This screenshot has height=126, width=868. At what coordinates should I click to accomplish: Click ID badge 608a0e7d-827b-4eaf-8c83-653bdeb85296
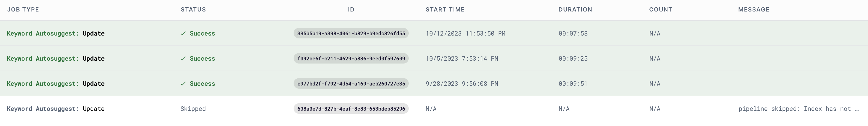pos(351,109)
